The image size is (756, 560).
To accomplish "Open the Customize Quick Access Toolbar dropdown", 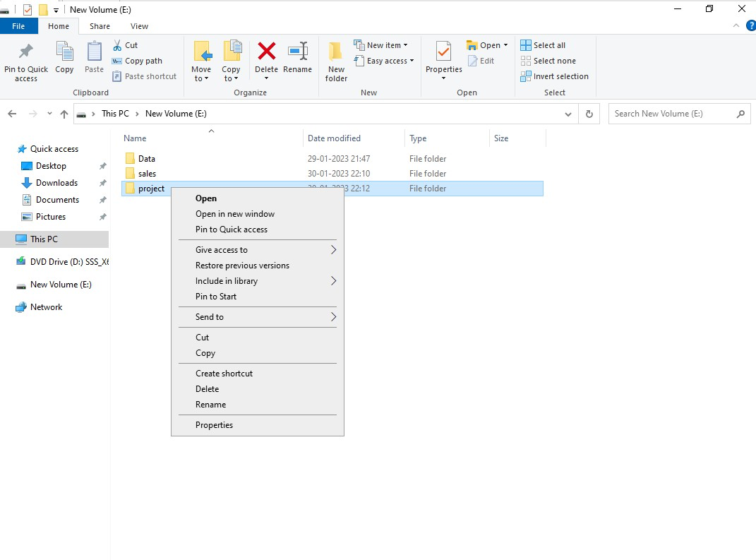I will coord(56,10).
